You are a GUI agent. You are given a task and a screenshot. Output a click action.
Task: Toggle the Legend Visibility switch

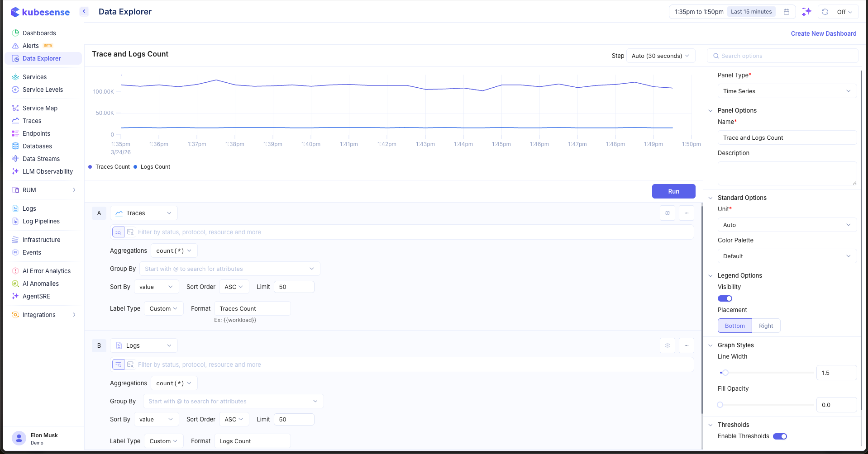click(x=725, y=298)
